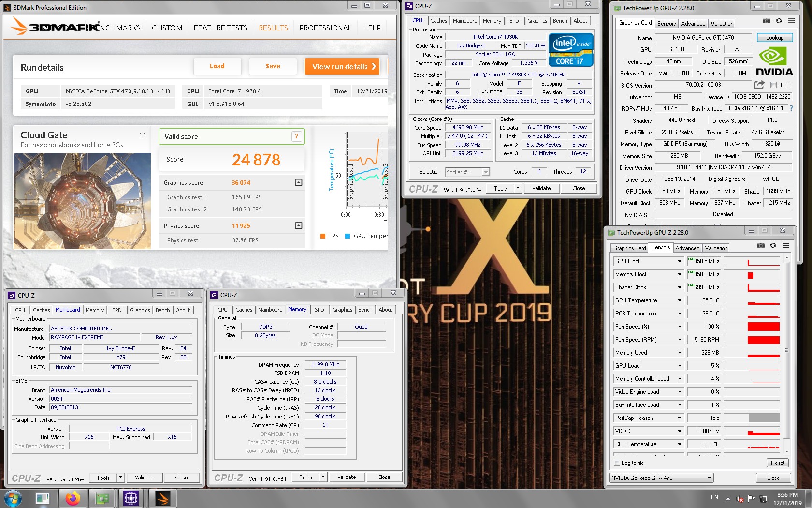
Task: Open Firefox from the taskbar
Action: [x=72, y=498]
